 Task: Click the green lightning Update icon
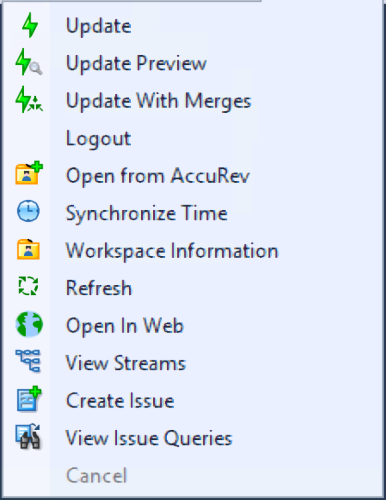(x=29, y=25)
